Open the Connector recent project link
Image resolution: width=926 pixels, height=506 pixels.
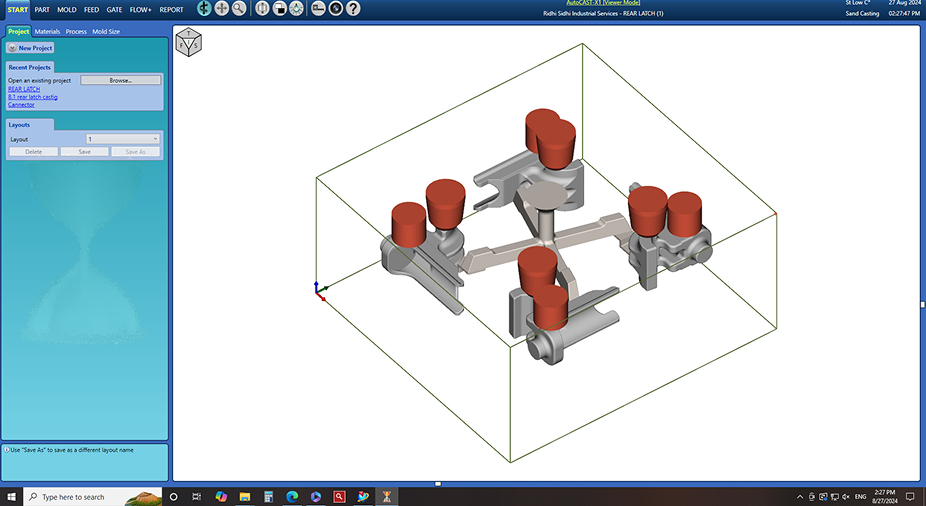[21, 104]
